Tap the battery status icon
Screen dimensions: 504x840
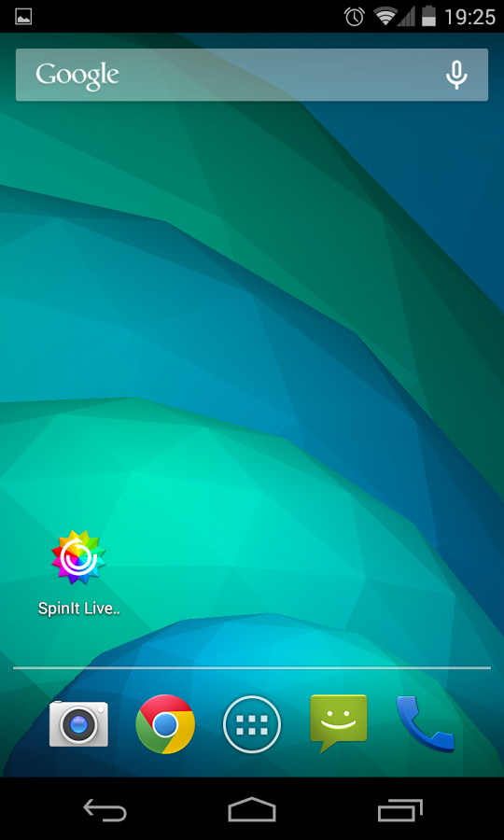[428, 17]
